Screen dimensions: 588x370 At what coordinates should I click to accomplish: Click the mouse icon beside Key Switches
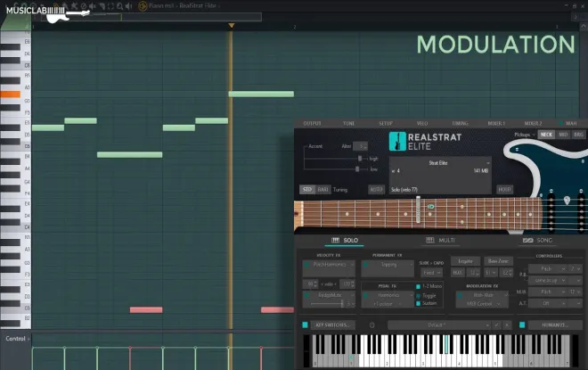coord(372,325)
